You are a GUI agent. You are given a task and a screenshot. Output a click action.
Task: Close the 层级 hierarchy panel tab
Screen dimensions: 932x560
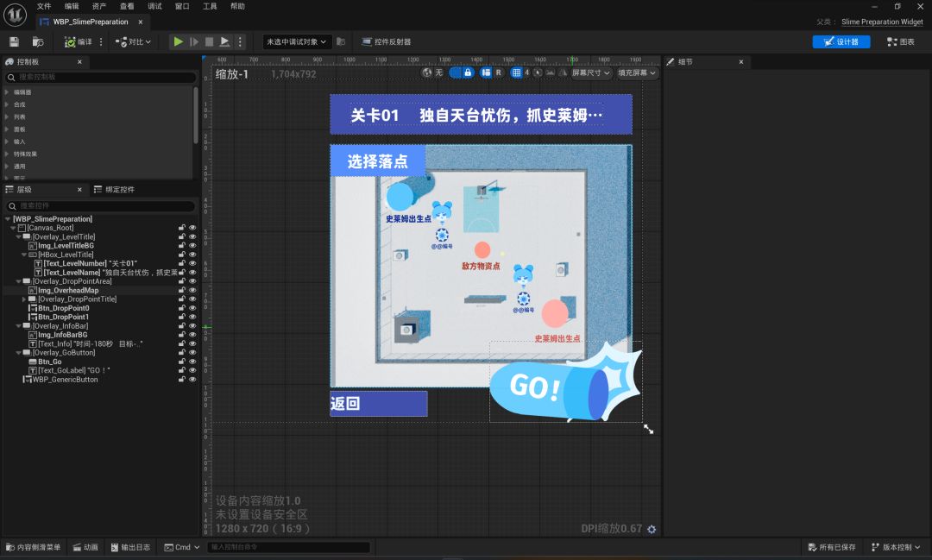click(x=79, y=190)
